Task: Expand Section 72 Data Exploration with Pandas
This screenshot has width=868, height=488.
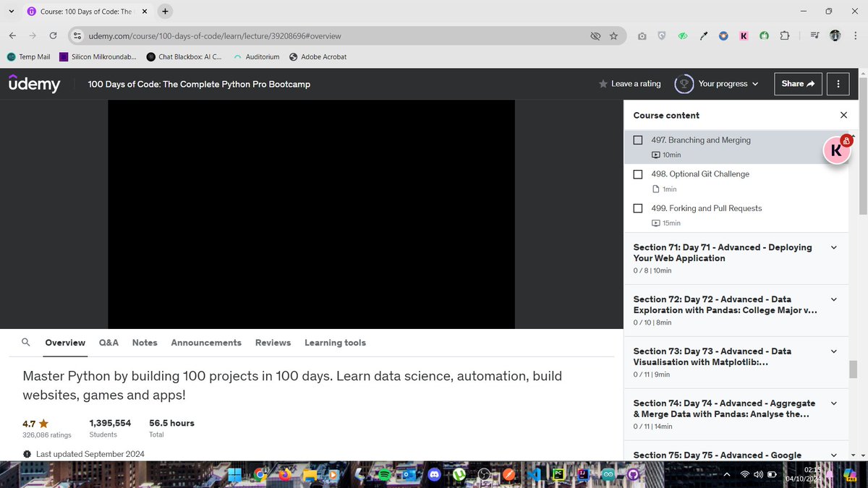Action: click(x=833, y=299)
